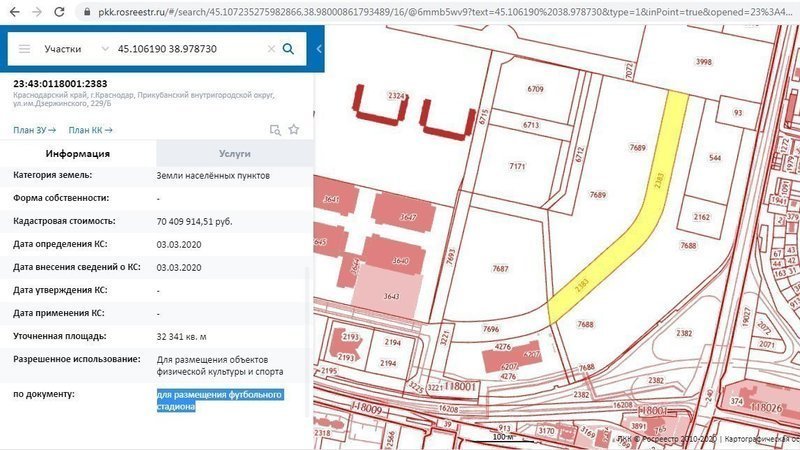Switch to the Услуги tab
The width and height of the screenshot is (800, 450).
click(234, 154)
